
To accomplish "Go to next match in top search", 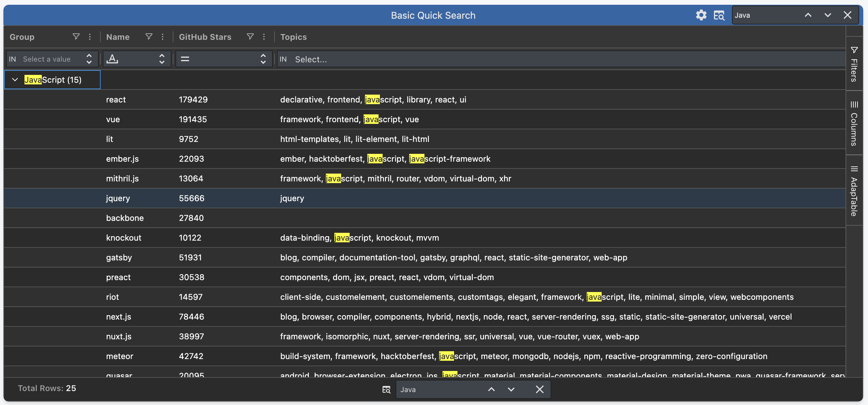I will coord(828,15).
